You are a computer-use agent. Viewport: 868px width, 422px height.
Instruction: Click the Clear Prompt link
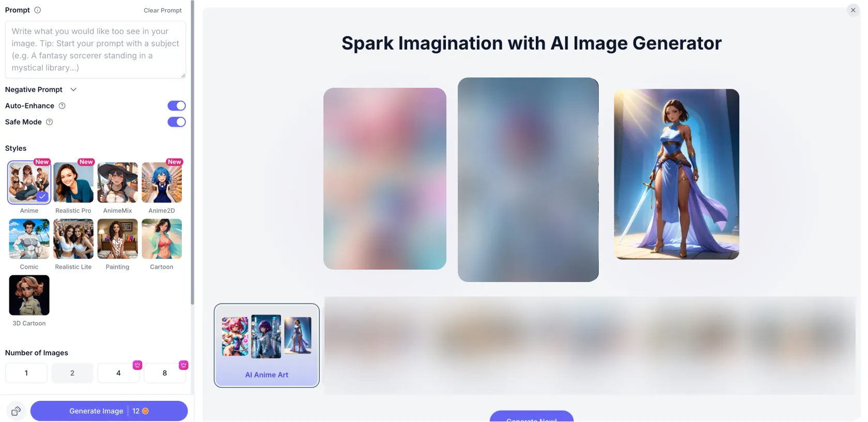click(163, 10)
